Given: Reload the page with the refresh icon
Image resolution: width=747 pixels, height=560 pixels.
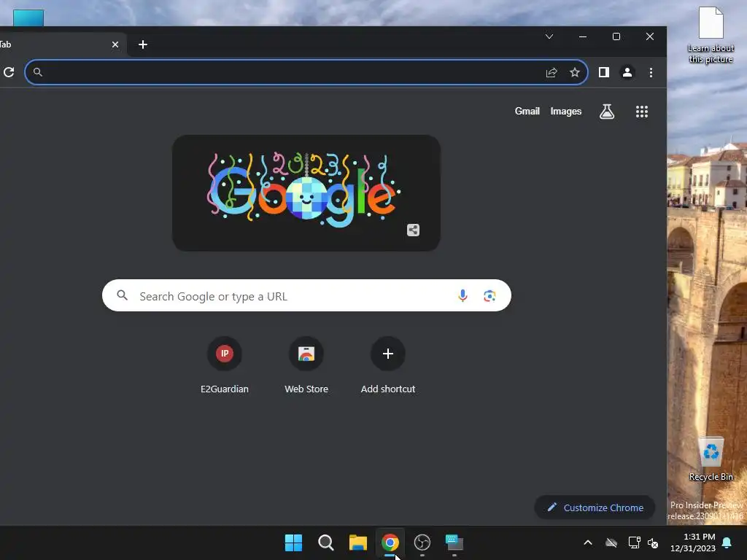Looking at the screenshot, I should point(9,72).
